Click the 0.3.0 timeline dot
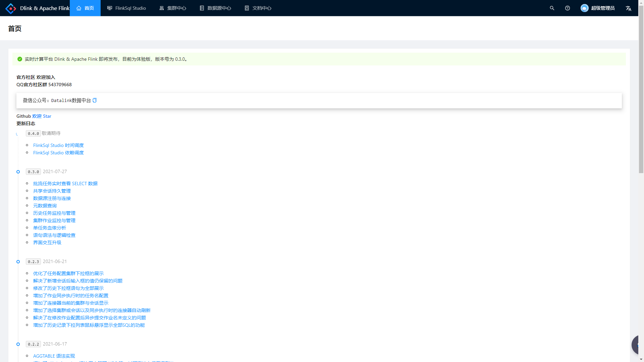This screenshot has height=362, width=644. click(18, 172)
